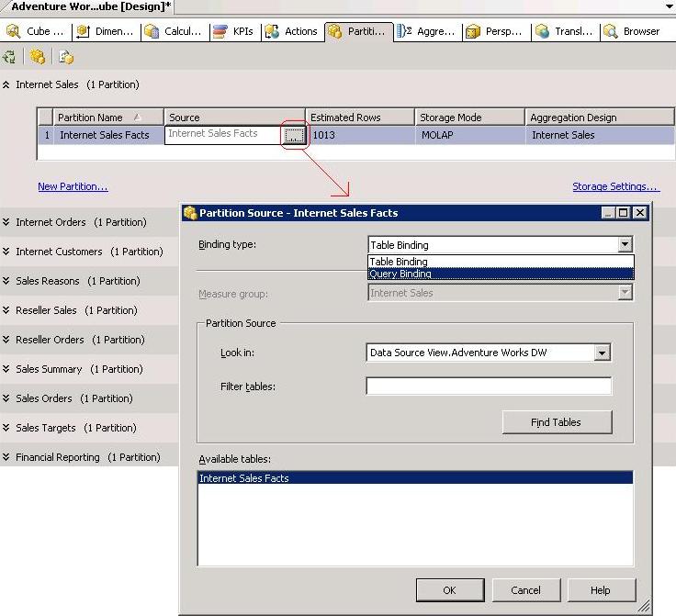676x616 pixels.
Task: Open the Aggregations tab
Action: (x=426, y=31)
